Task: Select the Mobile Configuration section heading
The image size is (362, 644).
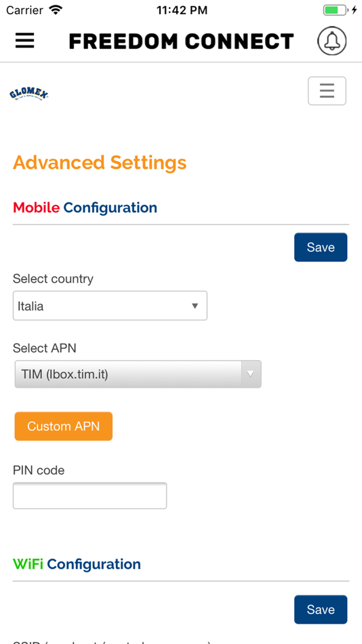Action: pos(85,207)
